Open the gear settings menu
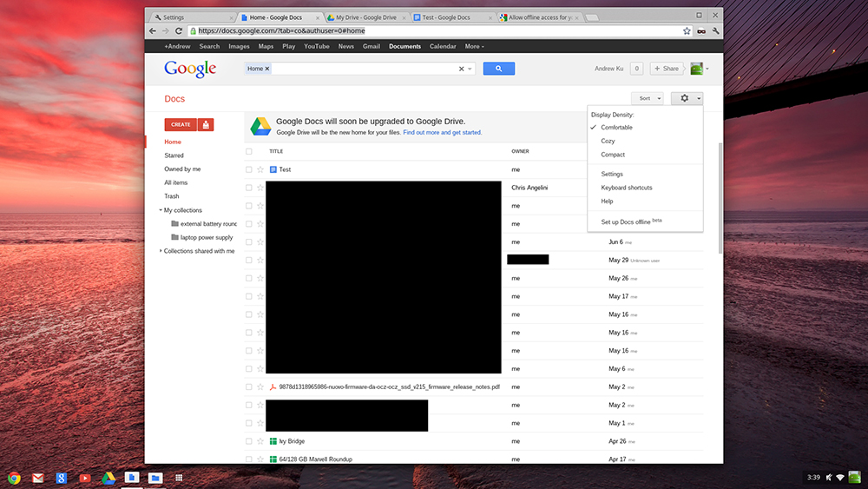The height and width of the screenshot is (489, 868). click(x=687, y=98)
